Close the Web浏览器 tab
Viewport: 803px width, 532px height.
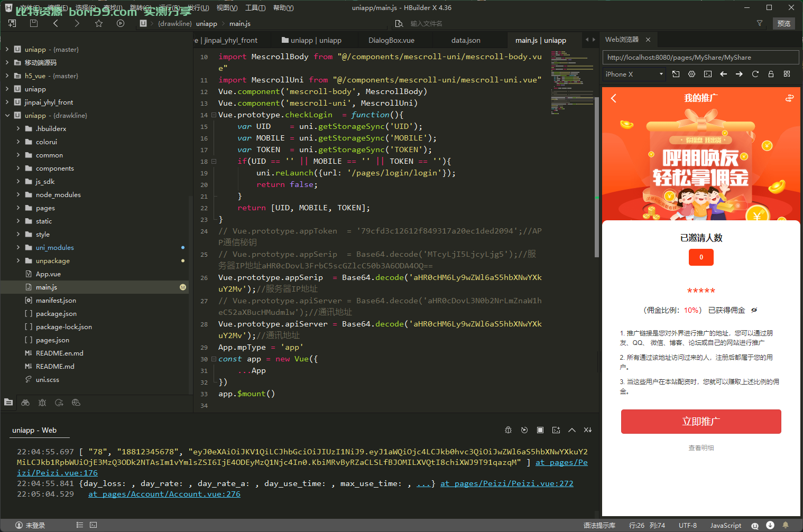click(648, 40)
